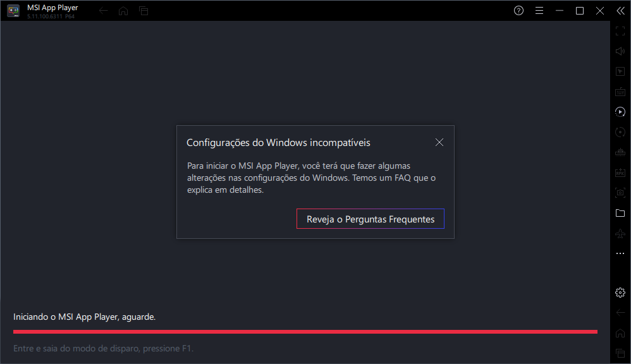Open settings via the gear icon

tap(620, 293)
